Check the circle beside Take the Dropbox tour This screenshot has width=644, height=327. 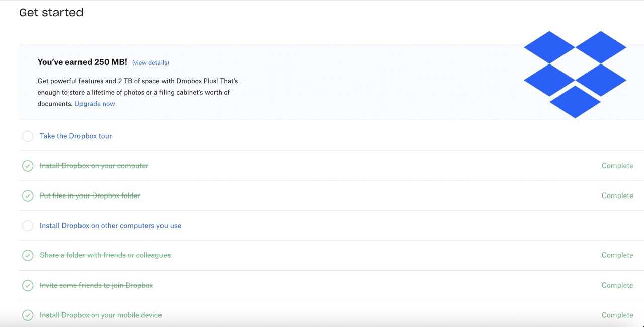click(x=28, y=136)
